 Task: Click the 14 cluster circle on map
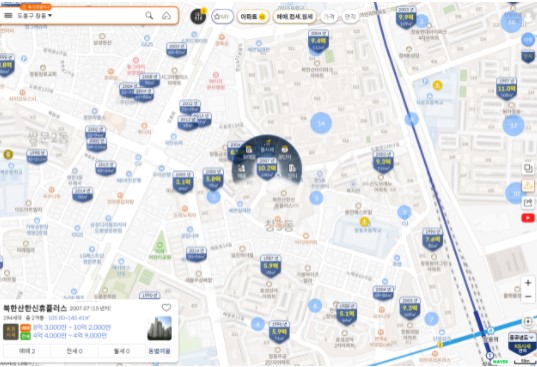coord(321,123)
